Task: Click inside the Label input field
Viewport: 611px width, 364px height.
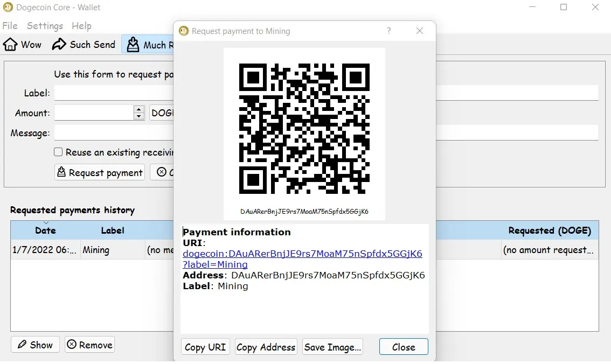Action: coord(108,93)
